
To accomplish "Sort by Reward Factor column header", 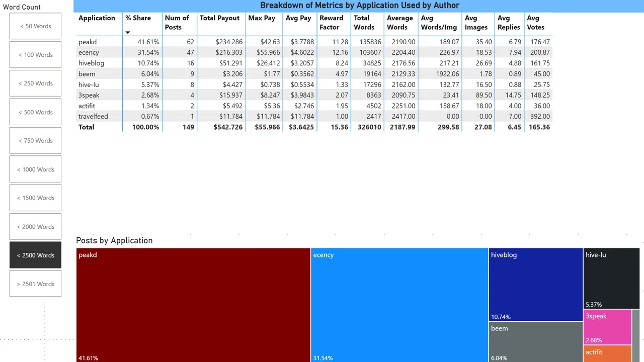I will coord(332,23).
